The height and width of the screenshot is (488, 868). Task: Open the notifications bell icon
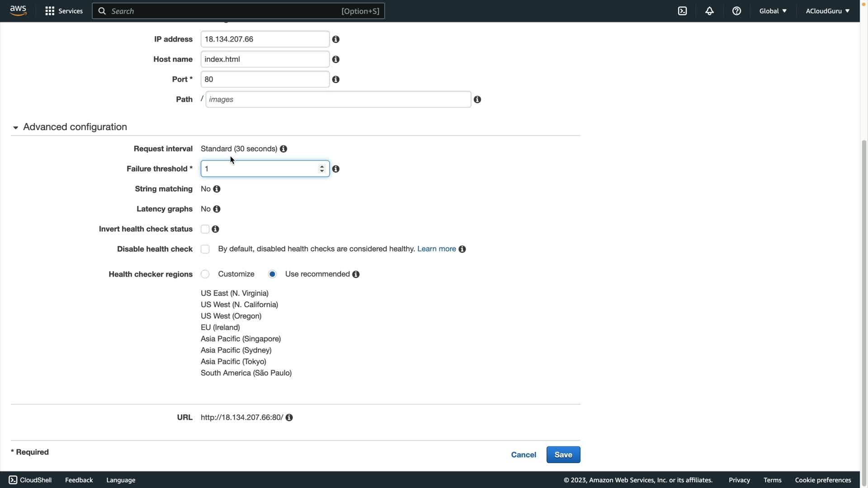click(x=709, y=11)
